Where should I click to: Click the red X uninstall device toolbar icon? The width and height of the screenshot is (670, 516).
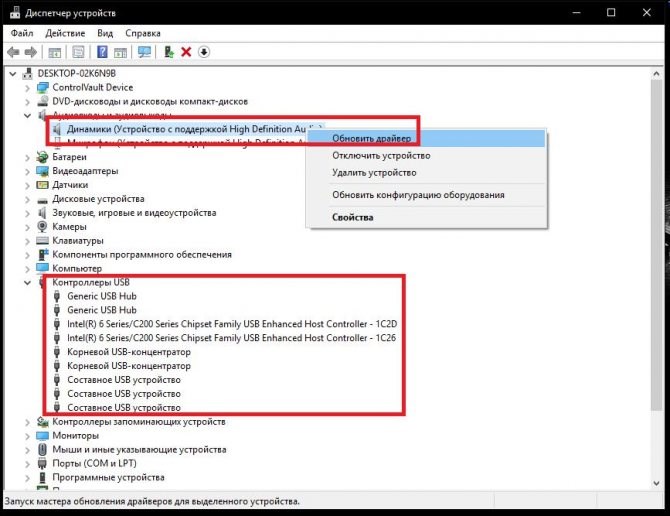[x=186, y=52]
